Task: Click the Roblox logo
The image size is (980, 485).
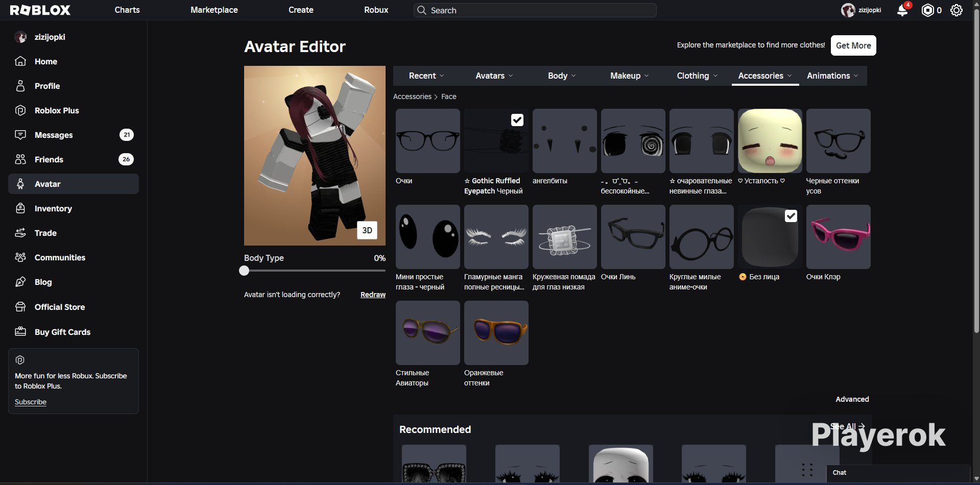Action: click(x=40, y=10)
